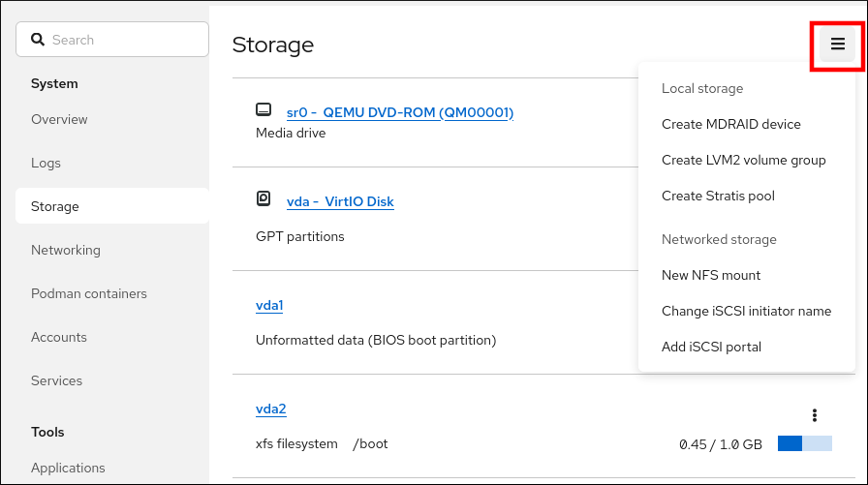Click Add iSCSI portal

click(711, 347)
